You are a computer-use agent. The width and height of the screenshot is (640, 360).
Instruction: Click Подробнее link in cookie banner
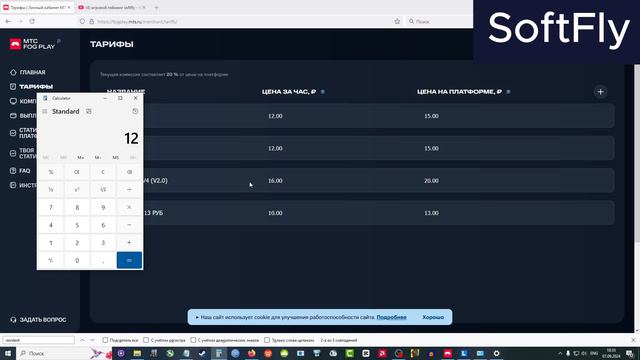click(x=391, y=317)
